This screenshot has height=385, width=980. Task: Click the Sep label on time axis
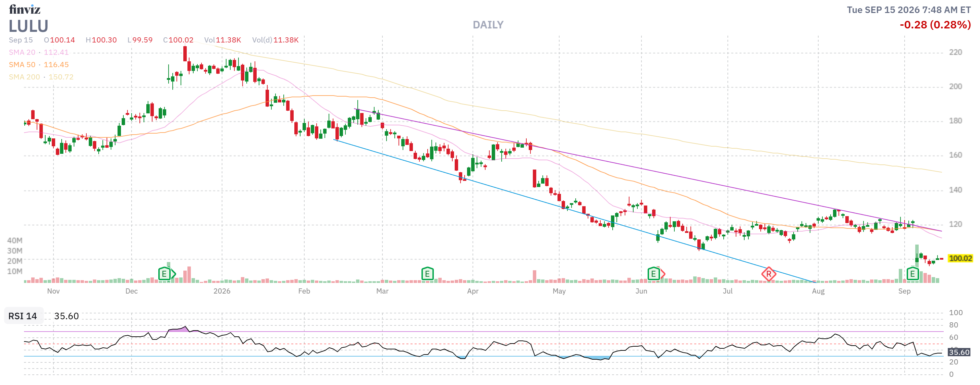click(x=904, y=291)
